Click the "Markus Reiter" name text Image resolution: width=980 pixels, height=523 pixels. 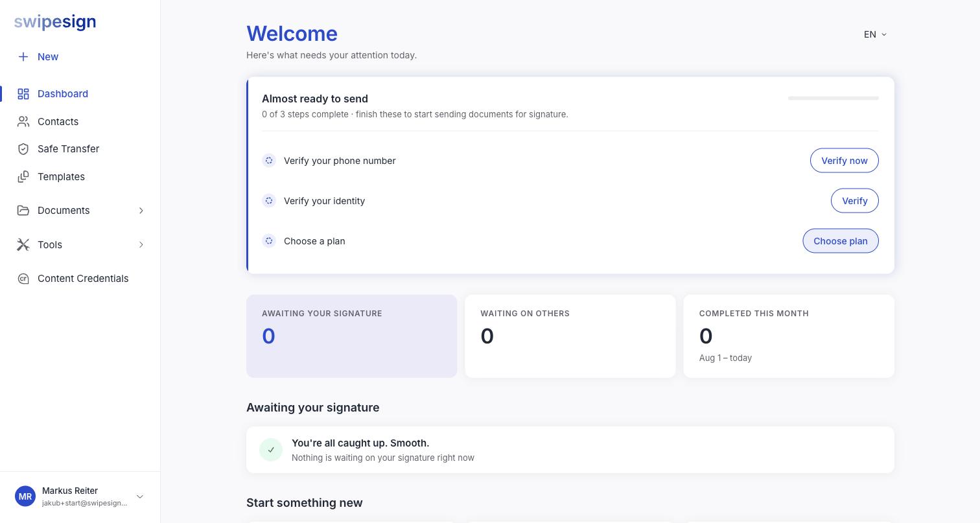coord(70,491)
